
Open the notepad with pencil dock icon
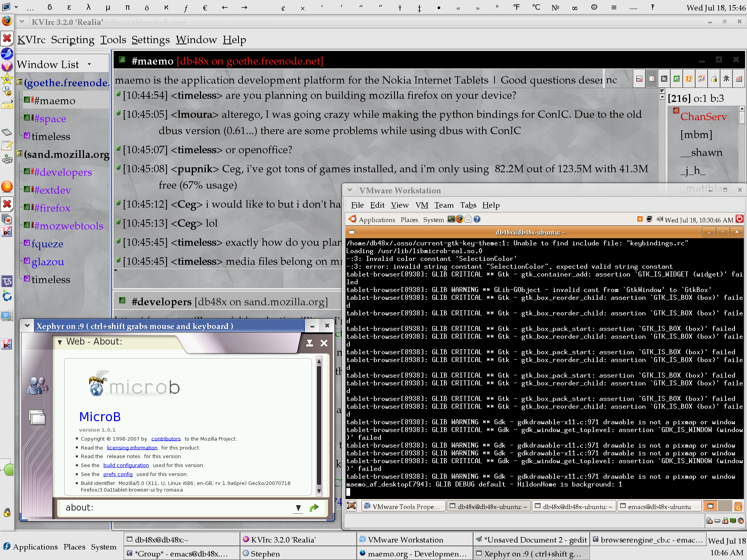coord(7,145)
